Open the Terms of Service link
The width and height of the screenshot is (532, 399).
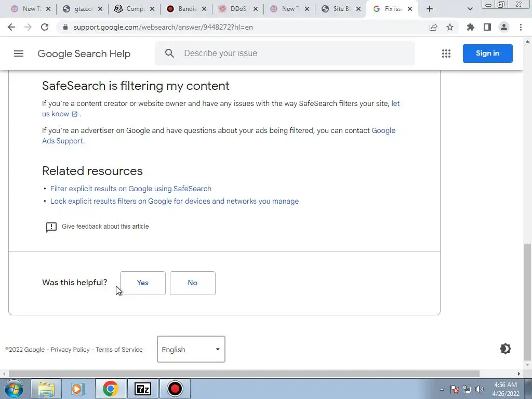click(x=119, y=350)
